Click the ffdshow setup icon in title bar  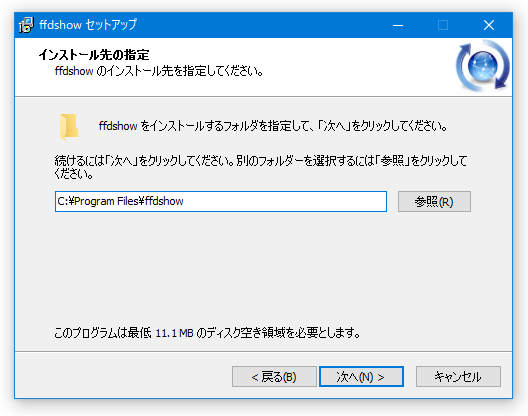tap(26, 25)
